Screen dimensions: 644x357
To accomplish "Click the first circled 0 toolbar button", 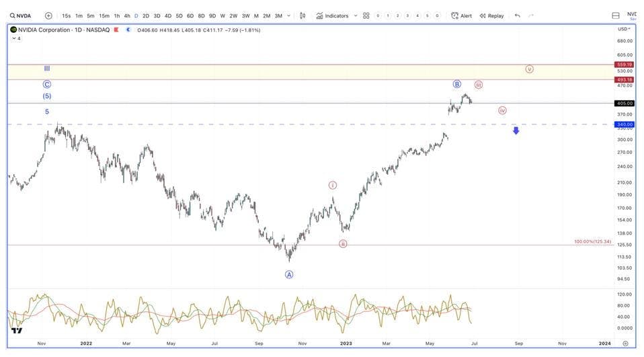I will (378, 15).
